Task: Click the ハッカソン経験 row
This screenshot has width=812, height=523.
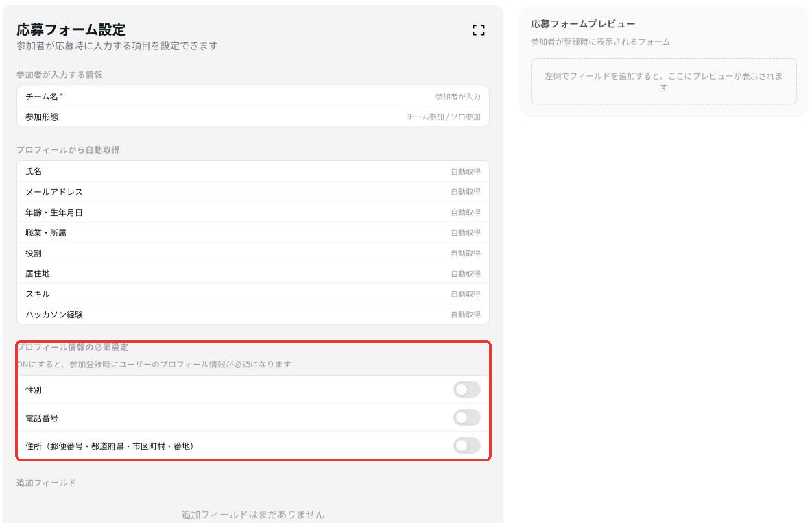Action: pos(252,315)
